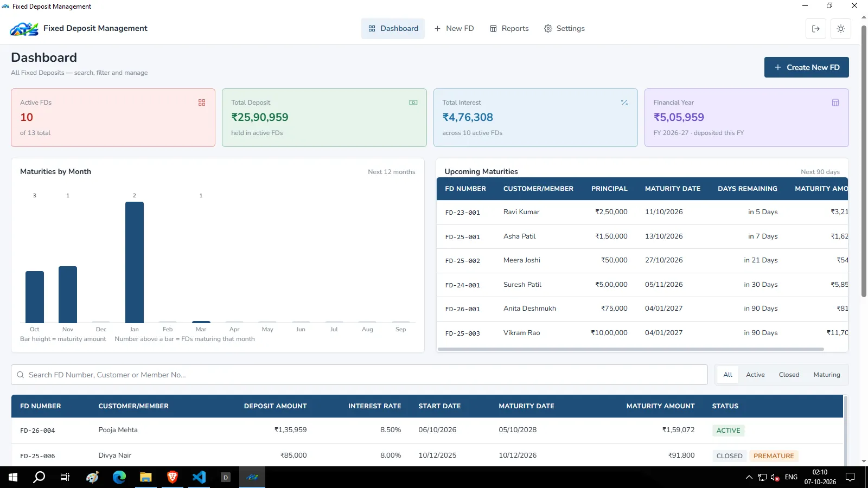Image resolution: width=868 pixels, height=488 pixels.
Task: Open the New FD nav item
Action: click(x=454, y=29)
